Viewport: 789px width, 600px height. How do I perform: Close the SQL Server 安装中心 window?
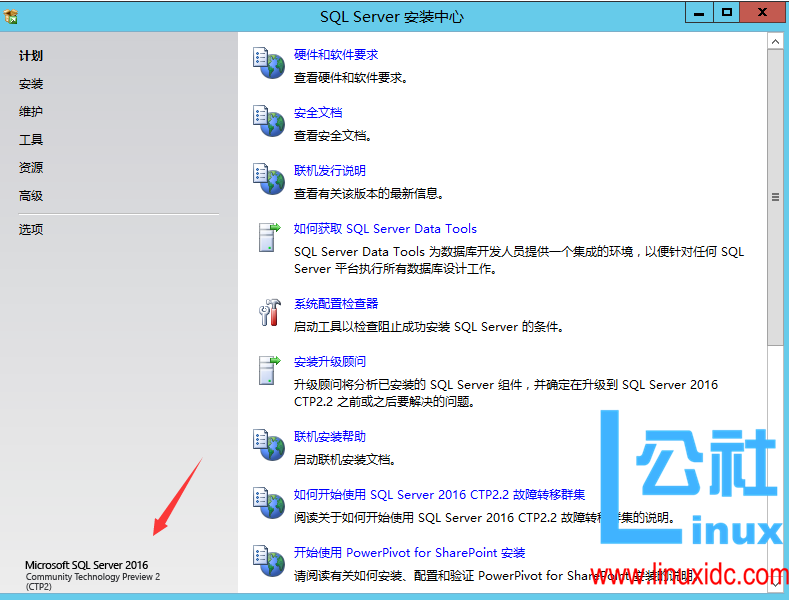(x=762, y=13)
